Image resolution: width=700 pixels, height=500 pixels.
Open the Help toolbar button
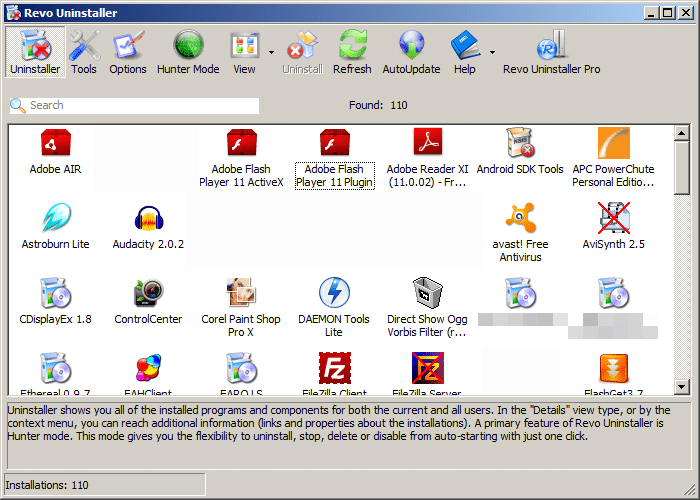pyautogui.click(x=465, y=52)
